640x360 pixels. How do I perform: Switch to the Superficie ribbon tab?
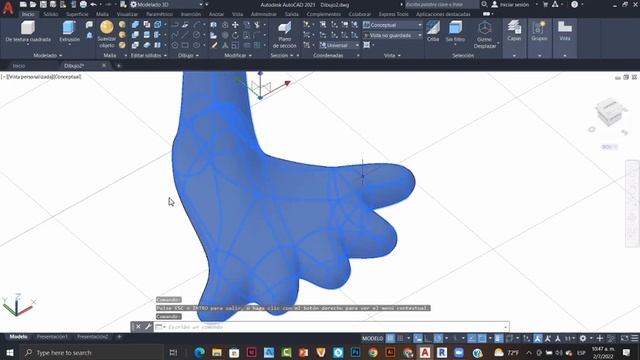77,14
